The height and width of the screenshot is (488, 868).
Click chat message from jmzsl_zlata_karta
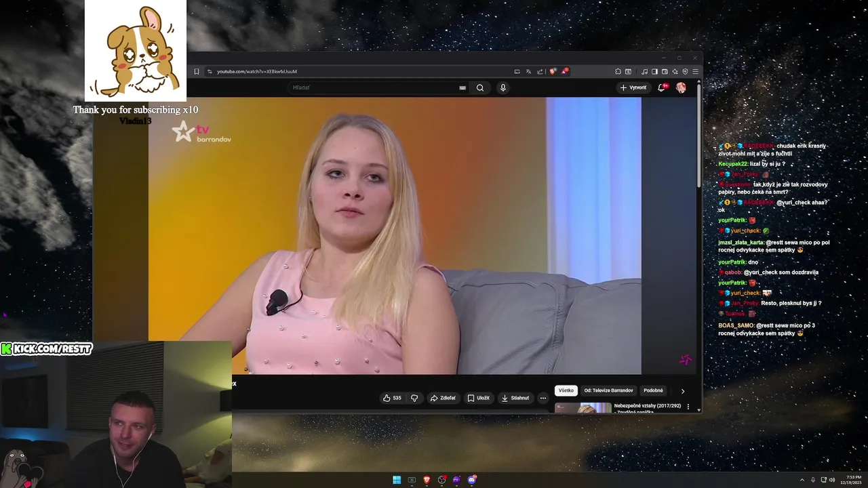coord(774,246)
